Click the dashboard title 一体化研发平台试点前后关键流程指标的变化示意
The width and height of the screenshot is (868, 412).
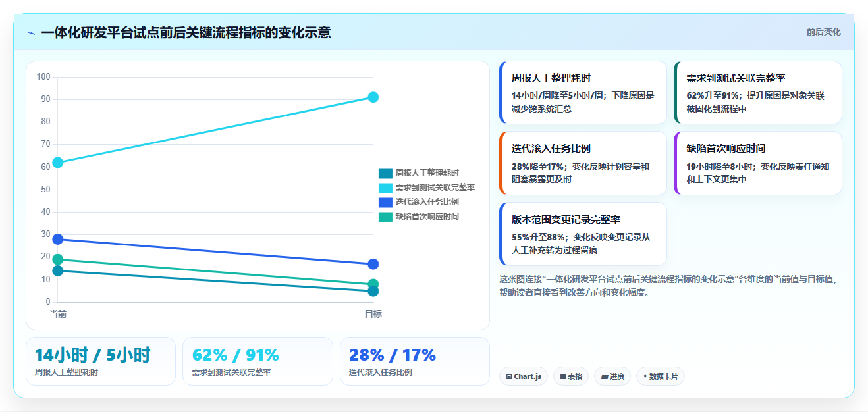(186, 32)
